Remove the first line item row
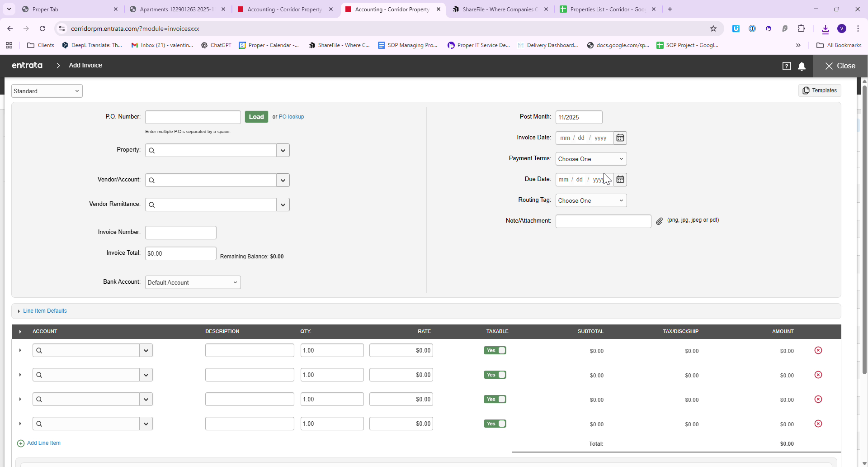Image resolution: width=868 pixels, height=467 pixels. [x=818, y=350]
